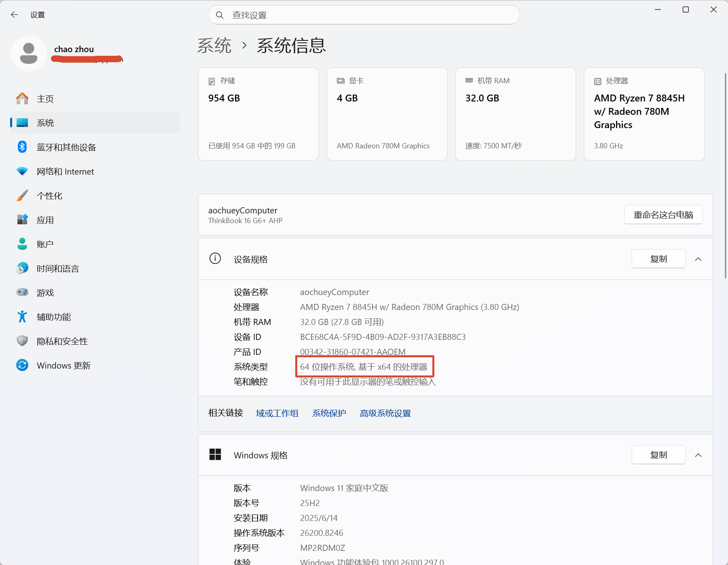728x565 pixels.
Task: Select 蓝牙和其他设备 menu item
Action: [95, 147]
